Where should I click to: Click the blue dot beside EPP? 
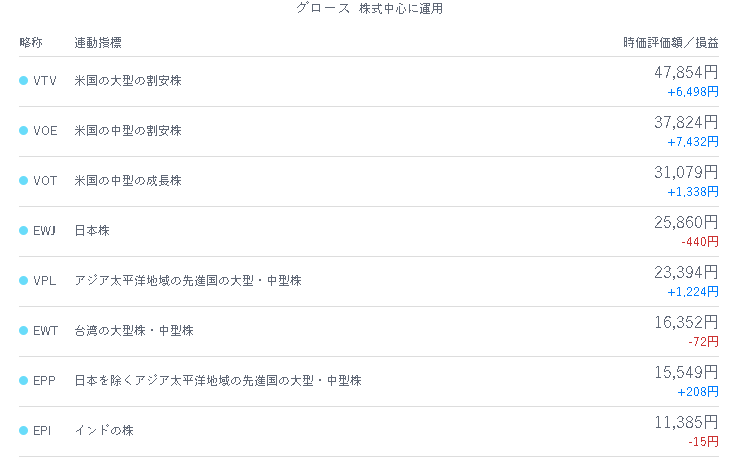pos(24,380)
